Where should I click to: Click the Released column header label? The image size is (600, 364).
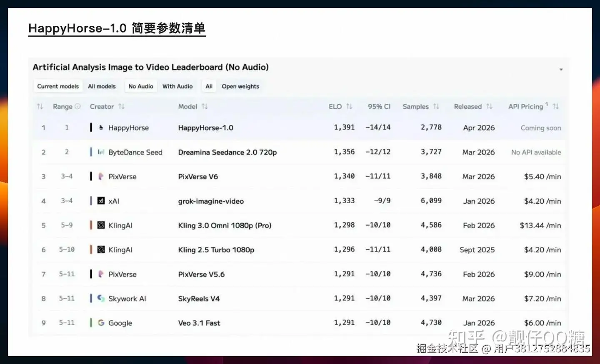pos(468,107)
